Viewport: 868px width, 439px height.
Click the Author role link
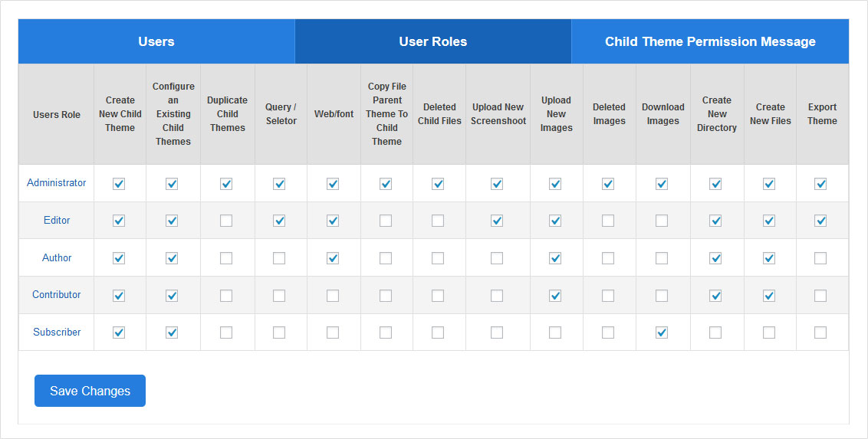point(57,258)
